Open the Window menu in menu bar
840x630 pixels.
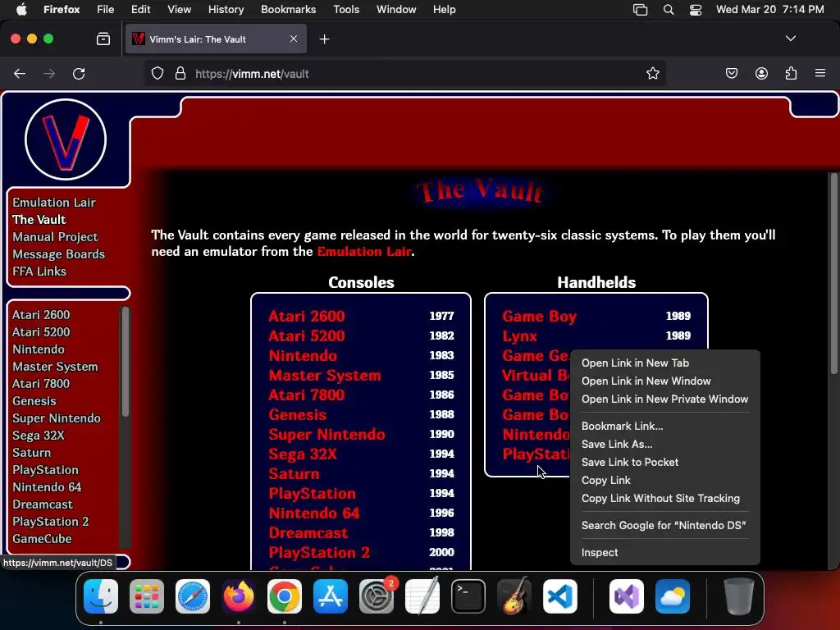(x=396, y=9)
